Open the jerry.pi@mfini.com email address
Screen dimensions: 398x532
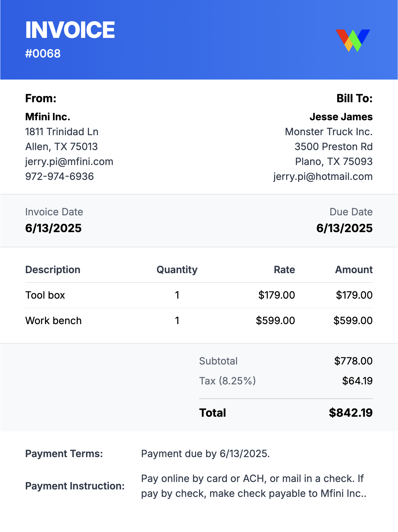(69, 162)
